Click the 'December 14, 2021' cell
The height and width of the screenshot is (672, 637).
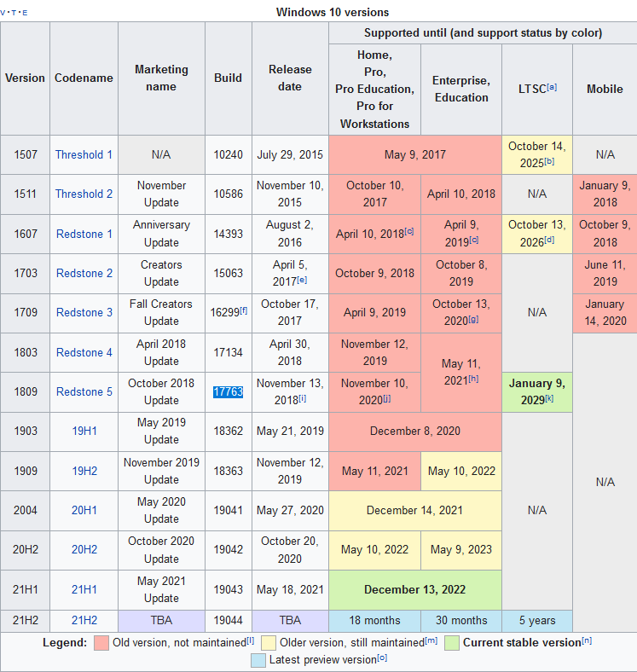[415, 511]
